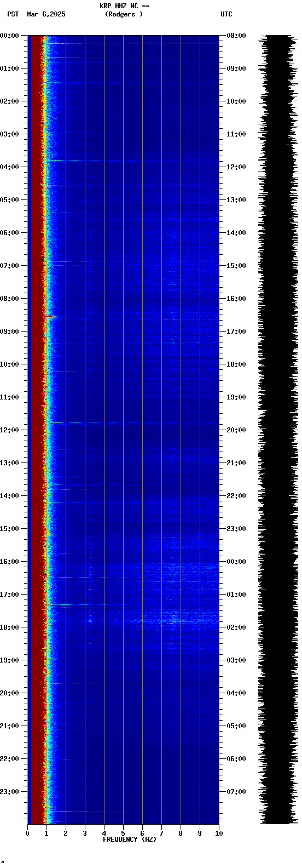
Task: Click the '10:00' PST time label on left axis
Action: click(10, 364)
